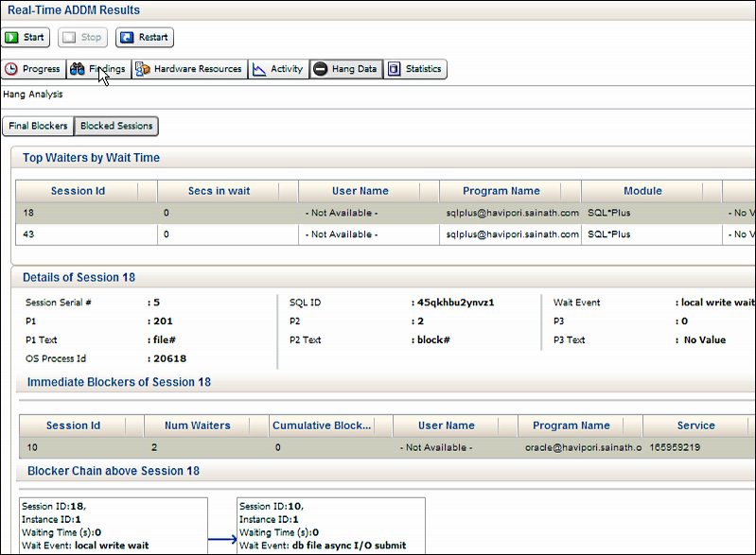The height and width of the screenshot is (555, 756).
Task: Click Blocker Chain above Session 18 heading
Action: tap(114, 471)
